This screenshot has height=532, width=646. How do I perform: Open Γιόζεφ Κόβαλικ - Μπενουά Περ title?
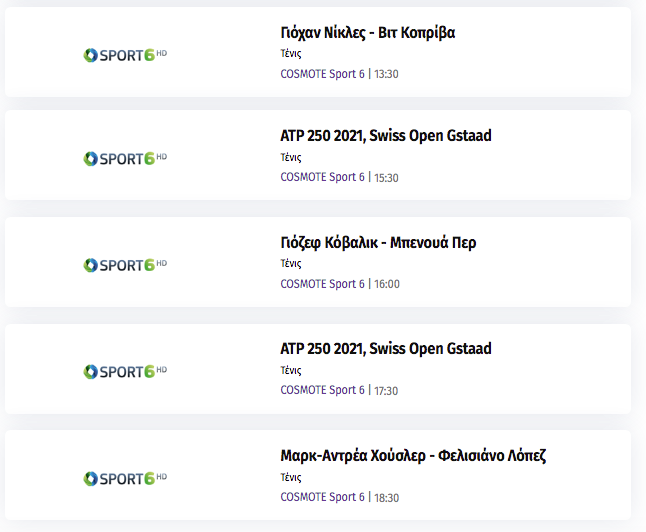point(378,243)
